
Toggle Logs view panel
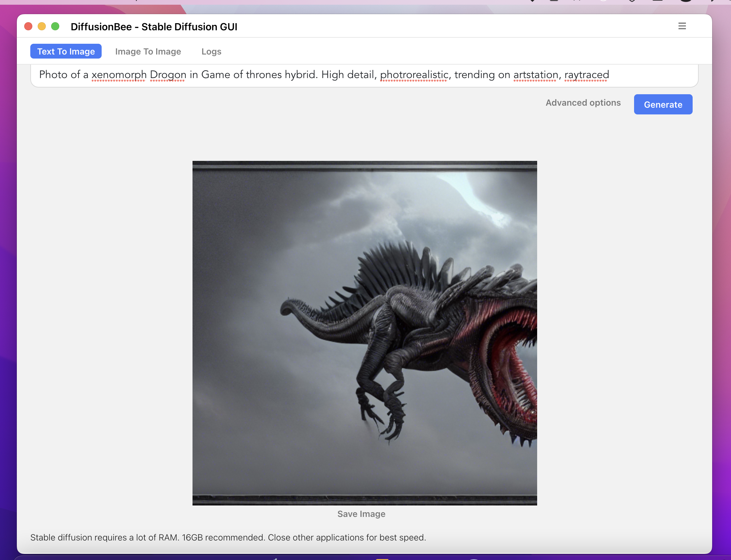coord(211,51)
